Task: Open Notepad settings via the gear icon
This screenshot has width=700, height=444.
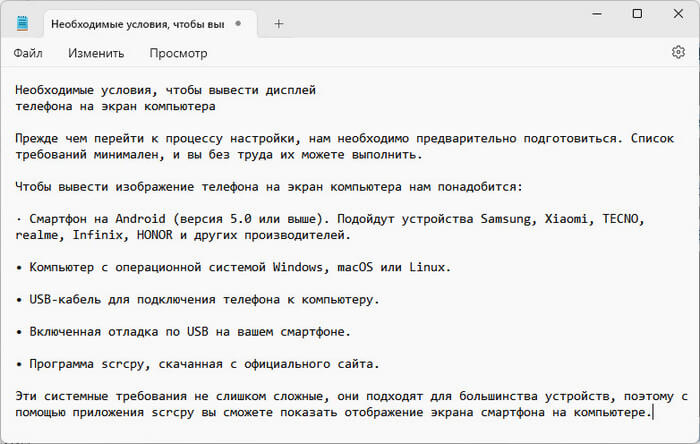Action: pyautogui.click(x=679, y=53)
